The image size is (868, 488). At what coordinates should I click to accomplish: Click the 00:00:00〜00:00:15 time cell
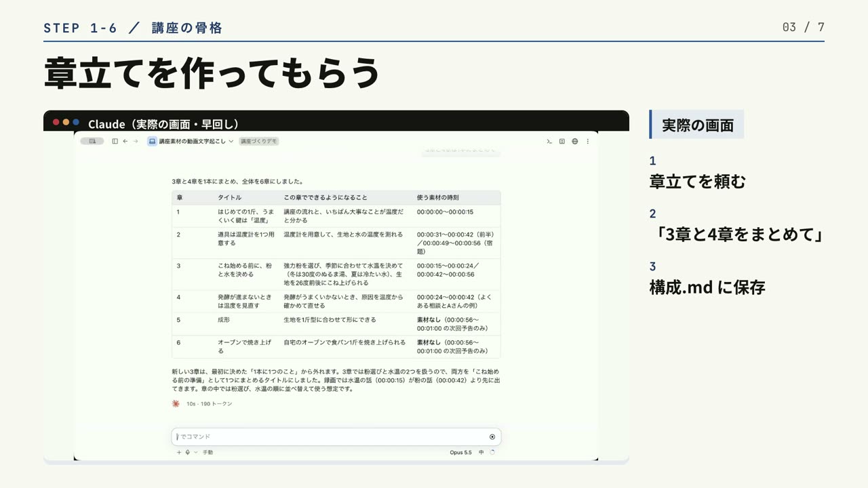(445, 211)
